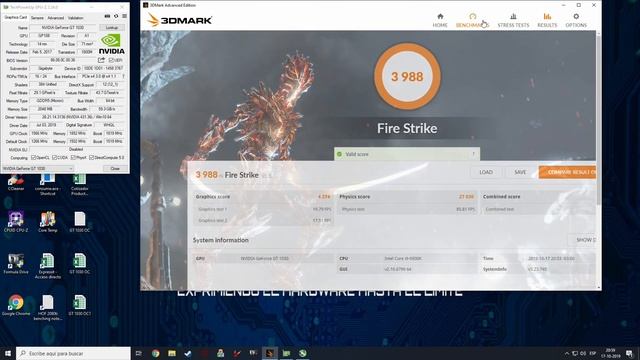Open File Explorer from the taskbar
The width and height of the screenshot is (640, 360).
(172, 353)
